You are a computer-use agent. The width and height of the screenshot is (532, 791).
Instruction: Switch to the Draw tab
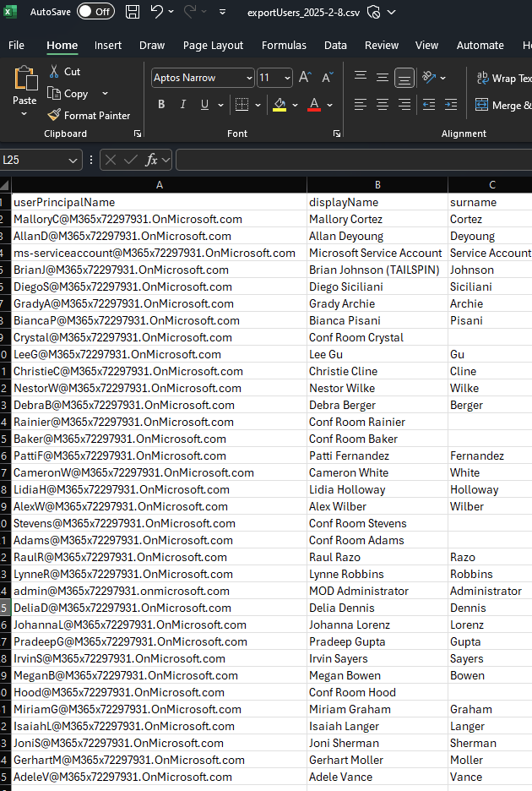point(152,46)
